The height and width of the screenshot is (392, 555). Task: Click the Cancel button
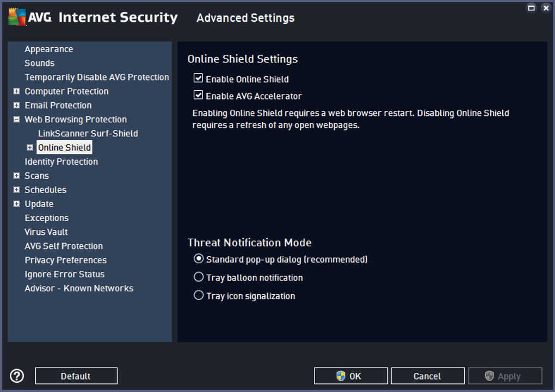point(427,376)
